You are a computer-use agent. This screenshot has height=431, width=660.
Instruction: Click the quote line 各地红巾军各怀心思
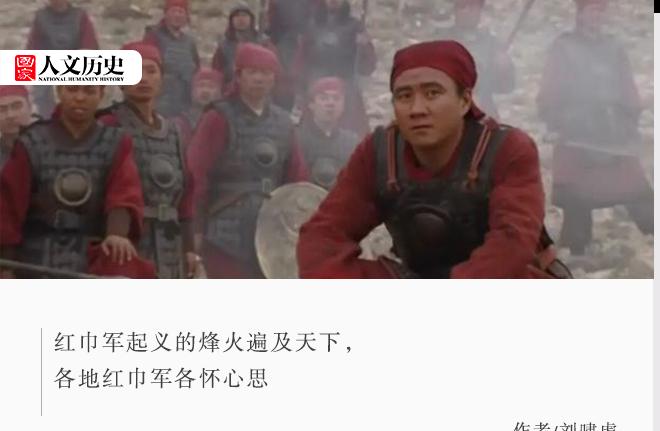161,378
